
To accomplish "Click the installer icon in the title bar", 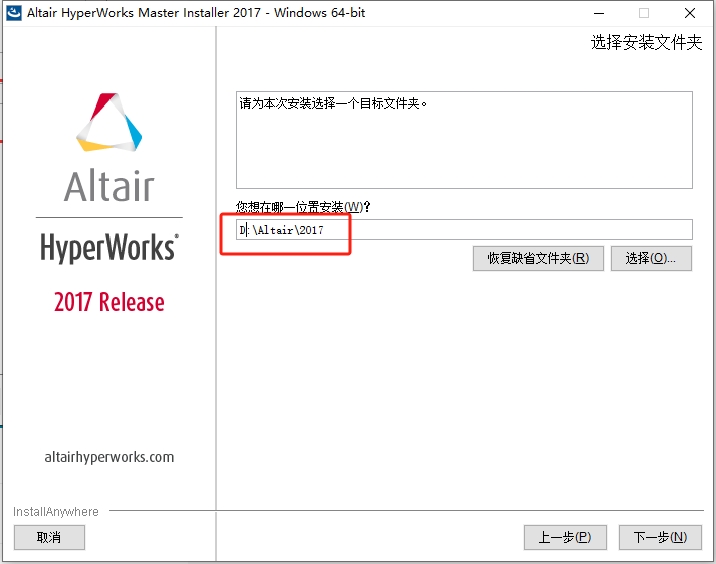I will click(x=13, y=13).
